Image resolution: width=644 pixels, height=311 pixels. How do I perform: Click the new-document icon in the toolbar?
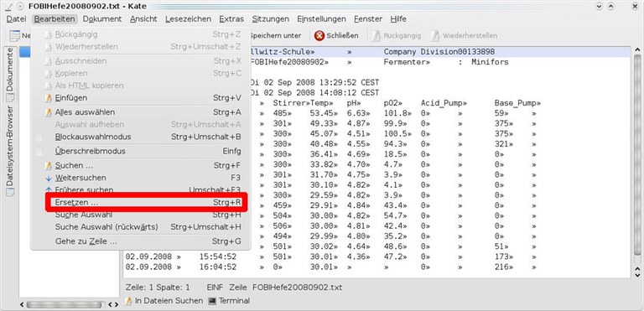tap(15, 36)
